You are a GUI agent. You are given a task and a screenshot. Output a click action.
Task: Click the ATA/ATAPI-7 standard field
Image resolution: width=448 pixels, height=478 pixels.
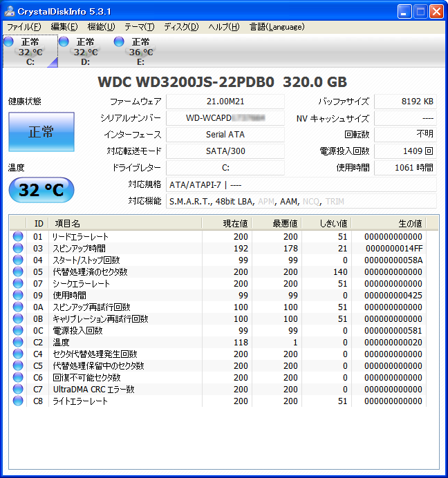pyautogui.click(x=301, y=184)
